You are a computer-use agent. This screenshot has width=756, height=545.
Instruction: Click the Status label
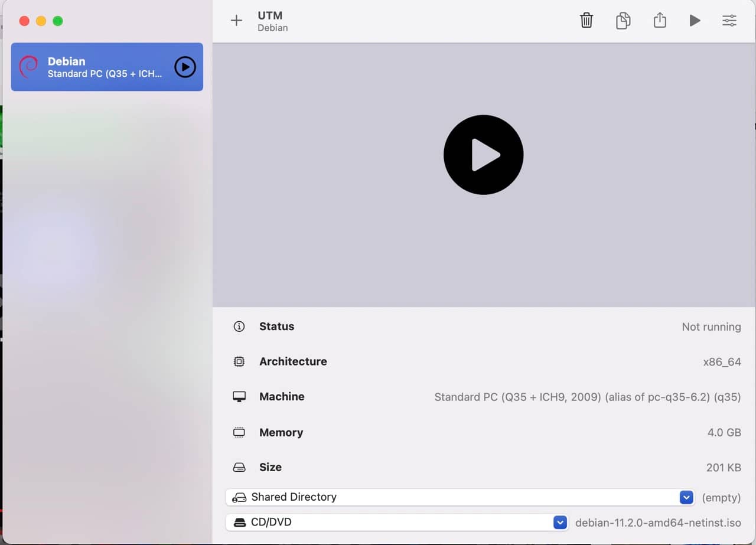[x=276, y=327]
